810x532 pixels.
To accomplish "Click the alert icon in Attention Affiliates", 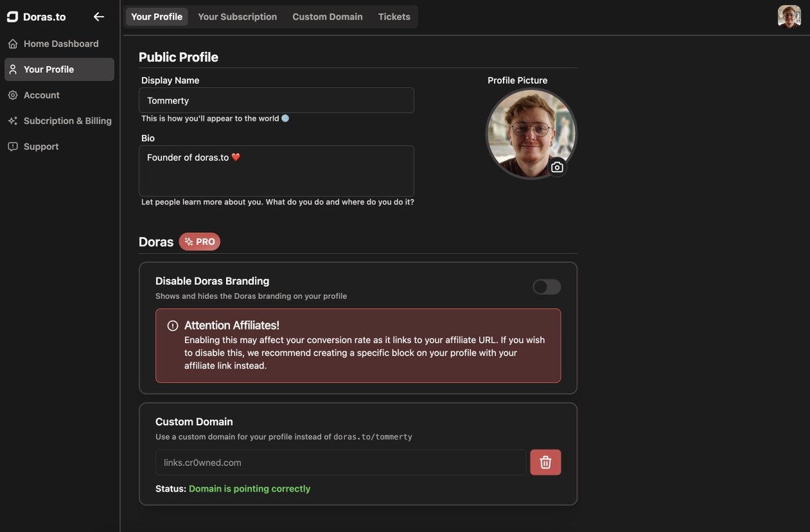I will (173, 325).
